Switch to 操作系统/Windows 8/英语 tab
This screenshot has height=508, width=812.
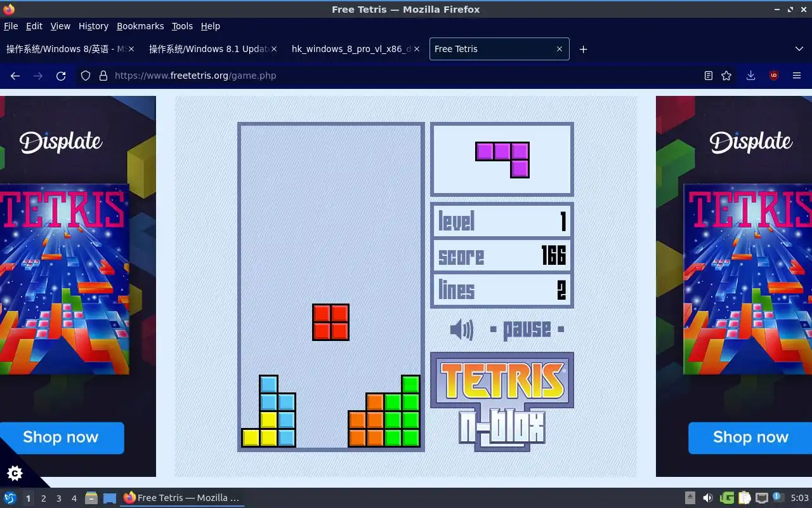coord(70,49)
